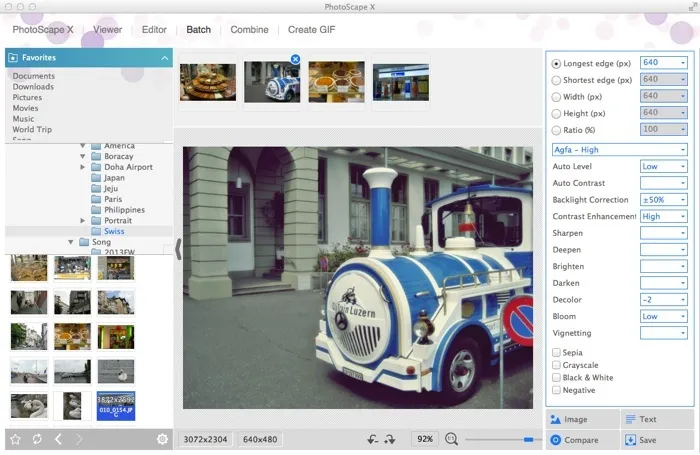
Task: Open the Backlight Correction dropdown
Action: click(663, 200)
